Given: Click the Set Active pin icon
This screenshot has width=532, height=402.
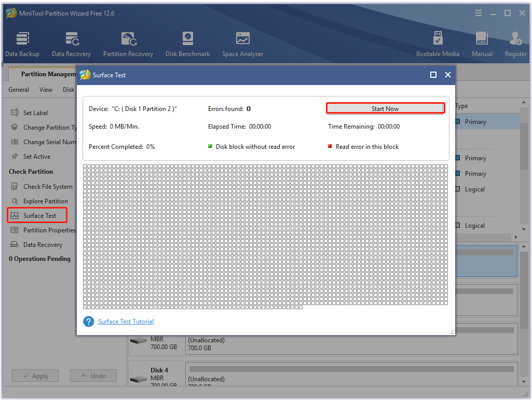Looking at the screenshot, I should (15, 156).
